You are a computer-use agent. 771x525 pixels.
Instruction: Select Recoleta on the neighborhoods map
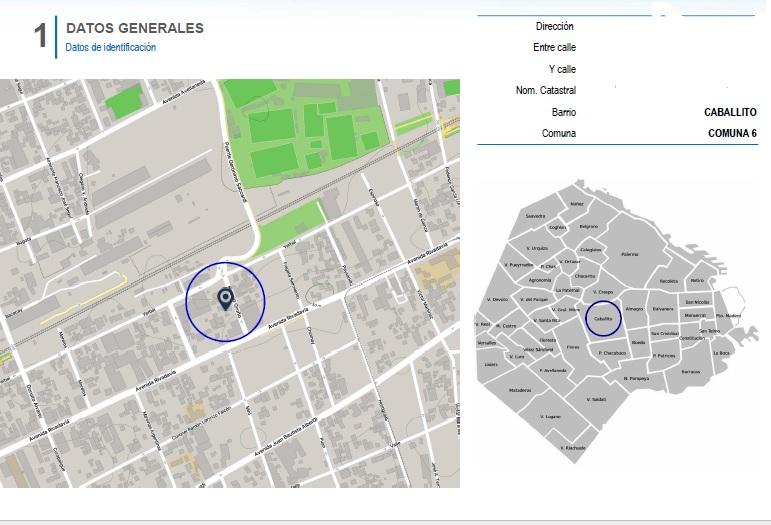click(x=669, y=281)
